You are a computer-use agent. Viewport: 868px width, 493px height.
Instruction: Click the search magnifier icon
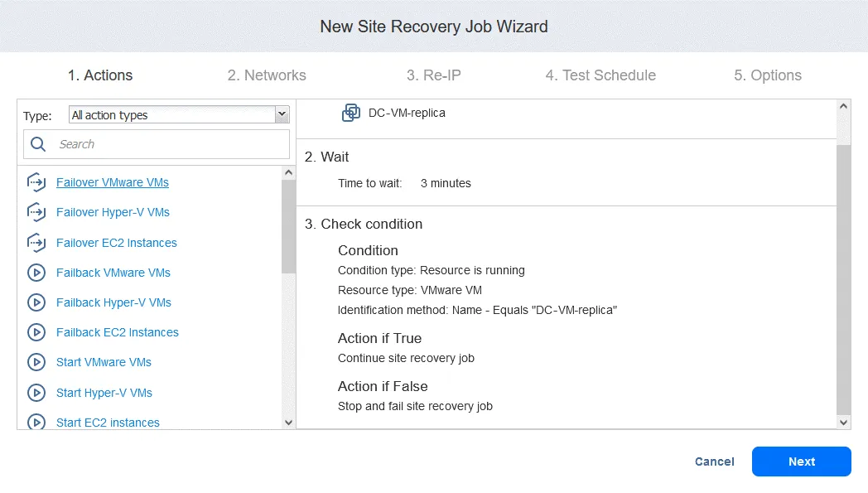(x=37, y=143)
